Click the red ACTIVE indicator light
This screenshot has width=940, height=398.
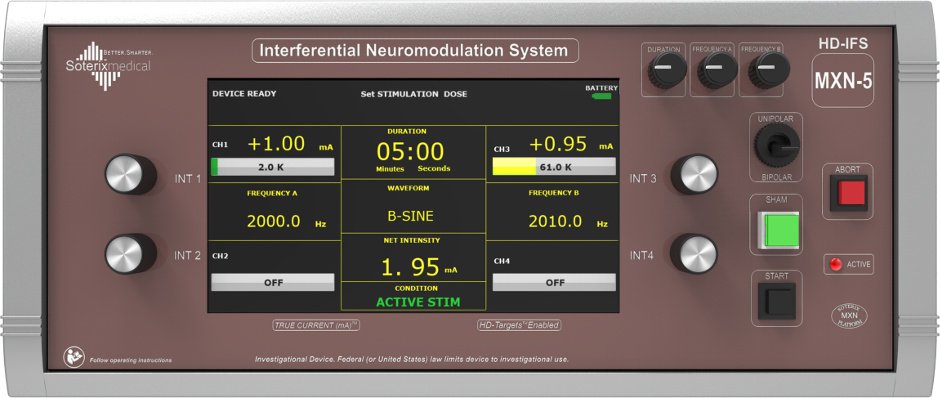tap(836, 264)
